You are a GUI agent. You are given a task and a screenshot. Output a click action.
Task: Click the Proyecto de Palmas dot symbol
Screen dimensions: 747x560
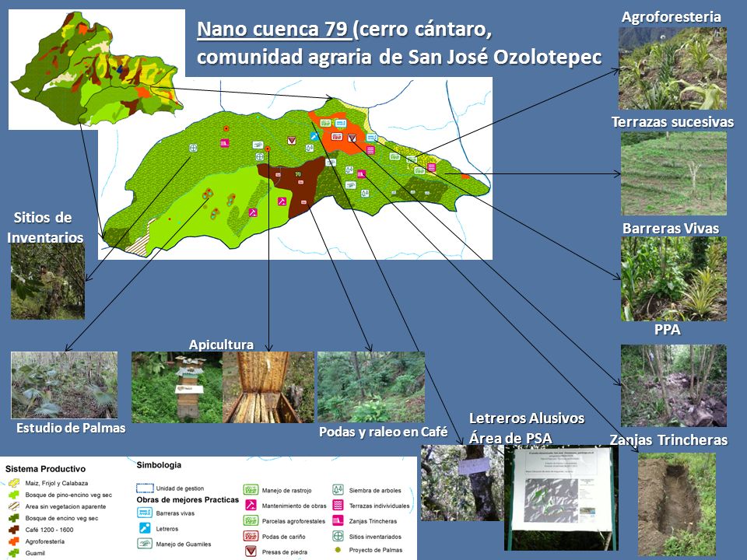click(338, 550)
